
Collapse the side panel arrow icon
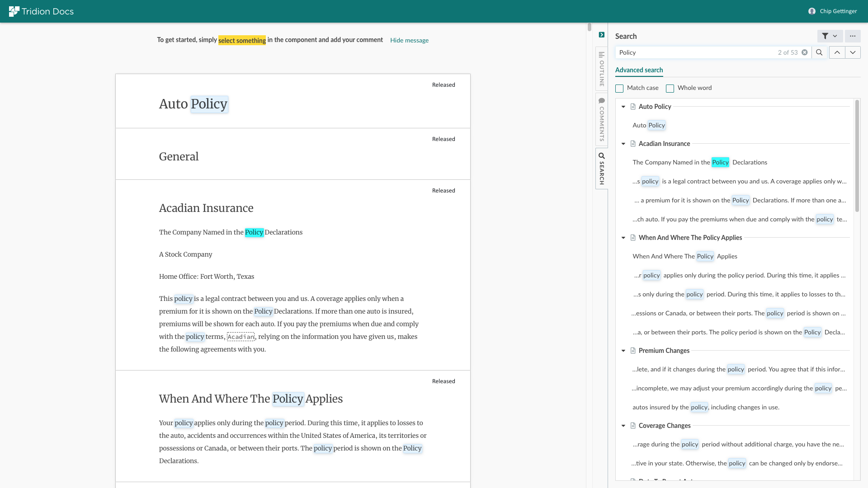click(x=602, y=35)
